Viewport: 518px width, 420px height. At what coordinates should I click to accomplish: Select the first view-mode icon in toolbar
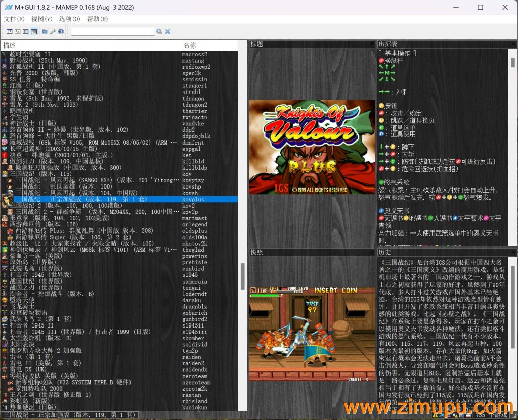coord(9,32)
